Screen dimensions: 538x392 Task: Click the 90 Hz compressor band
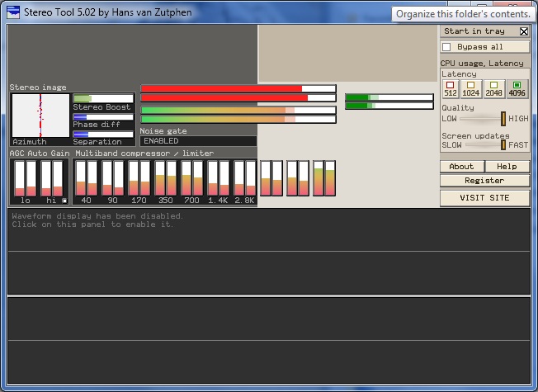point(113,178)
